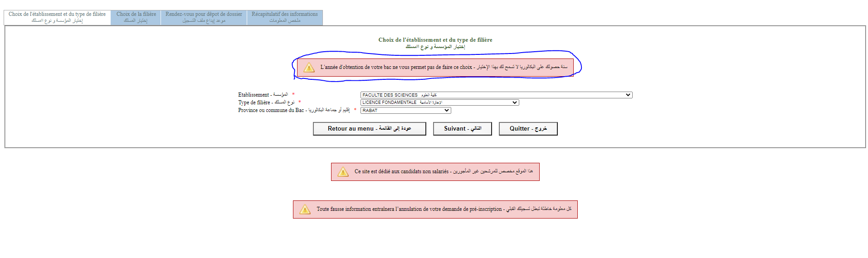Switch to the Choix de la filière tab

(136, 17)
